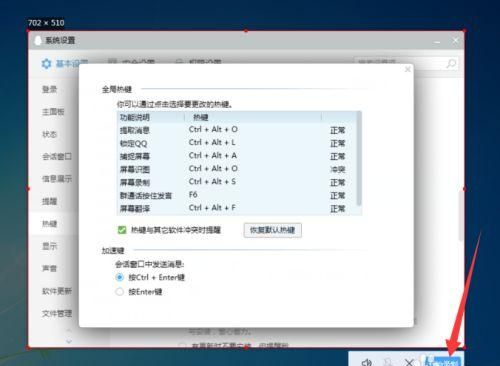Click the blue finish button on screenshot toolbar
Screen dimensions: 500x366
(x=443, y=361)
